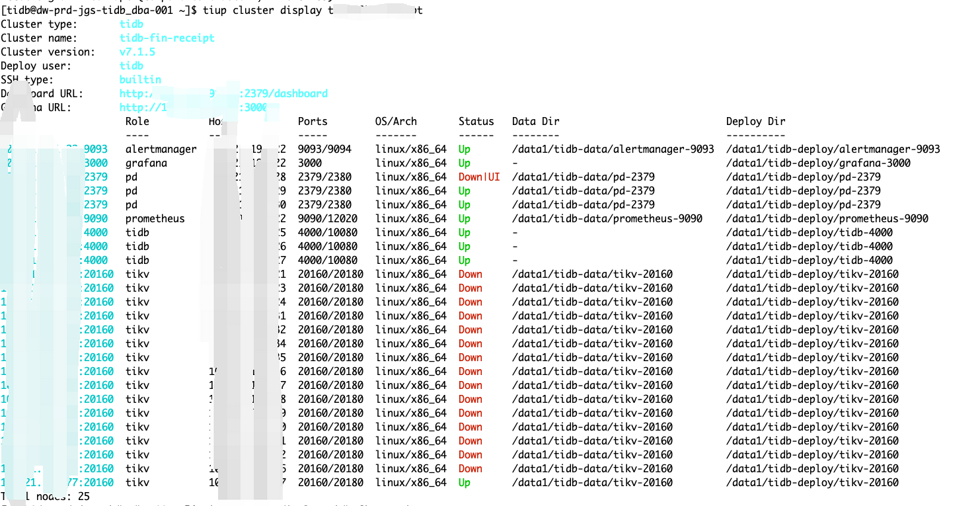The width and height of the screenshot is (980, 506).
Task: Click the OS/Arch column header
Action: pos(396,122)
